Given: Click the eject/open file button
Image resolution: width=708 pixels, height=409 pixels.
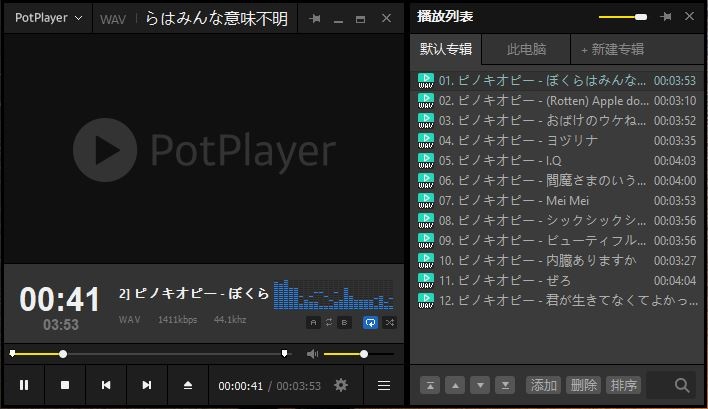Looking at the screenshot, I should pos(188,385).
